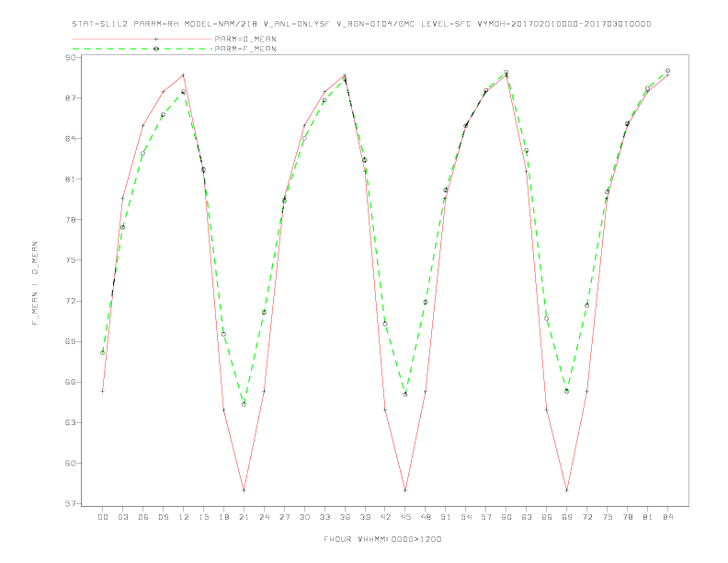Image resolution: width=728 pixels, height=563 pixels.
Task: Click x-axis hour label 39
Action: click(x=365, y=517)
